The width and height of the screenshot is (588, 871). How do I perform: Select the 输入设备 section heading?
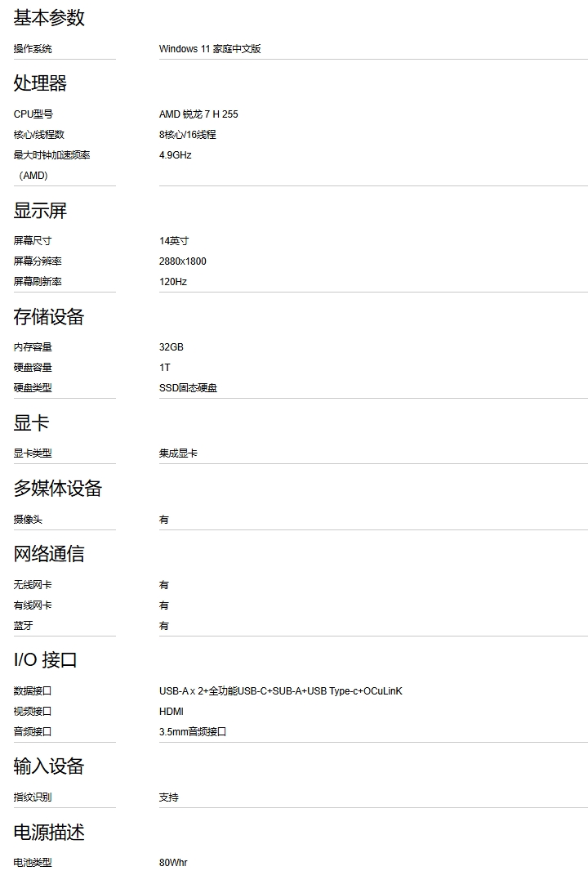tap(49, 766)
